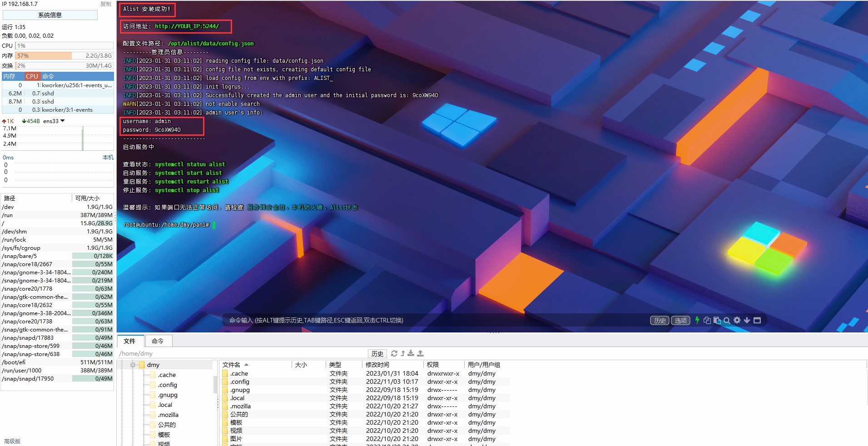Viewport: 868px width, 446px height.
Task: Open terminal search magnifier icon
Action: point(727,320)
